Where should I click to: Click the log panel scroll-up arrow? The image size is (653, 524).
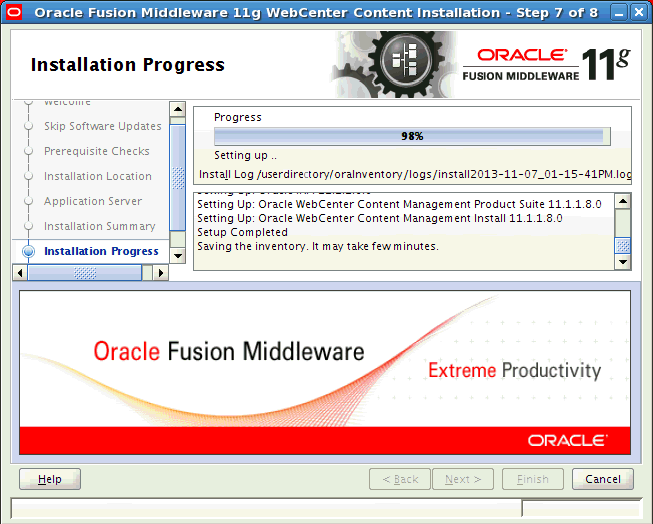tap(623, 202)
